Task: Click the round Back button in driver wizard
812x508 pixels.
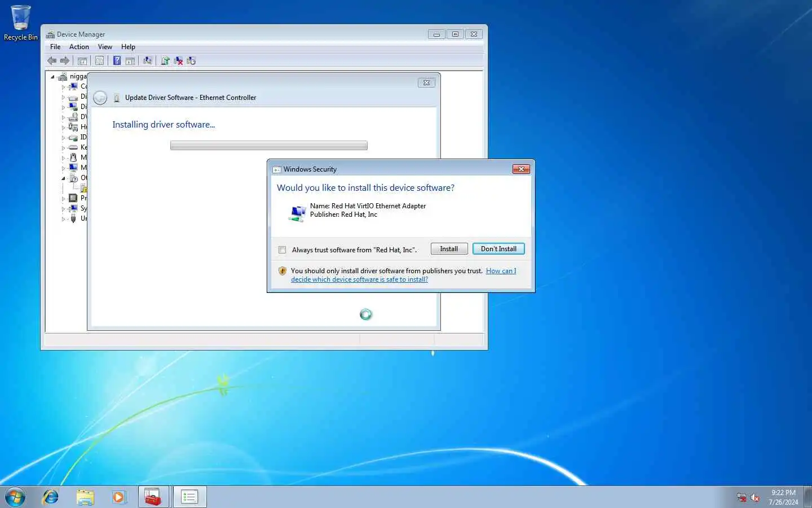Action: coord(100,98)
